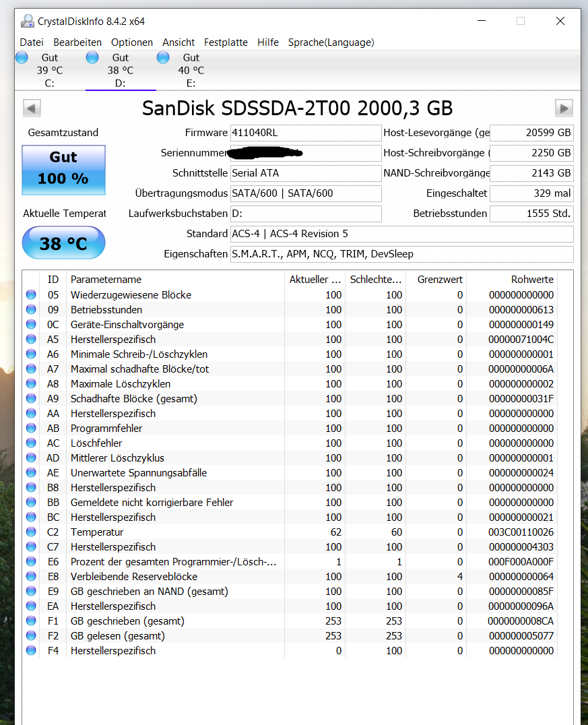The image size is (588, 725).
Task: Click the Schnittstelle field Serial ATA
Action: tap(306, 173)
